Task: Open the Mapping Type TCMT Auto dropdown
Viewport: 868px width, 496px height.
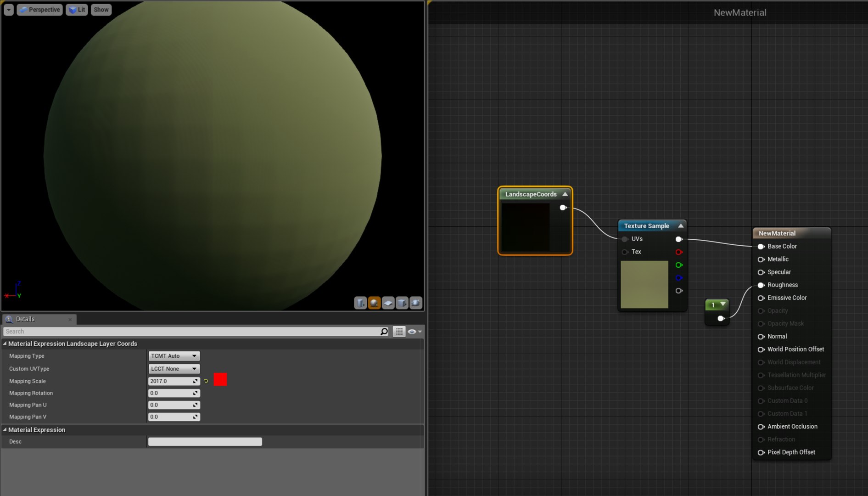Action: click(x=174, y=355)
